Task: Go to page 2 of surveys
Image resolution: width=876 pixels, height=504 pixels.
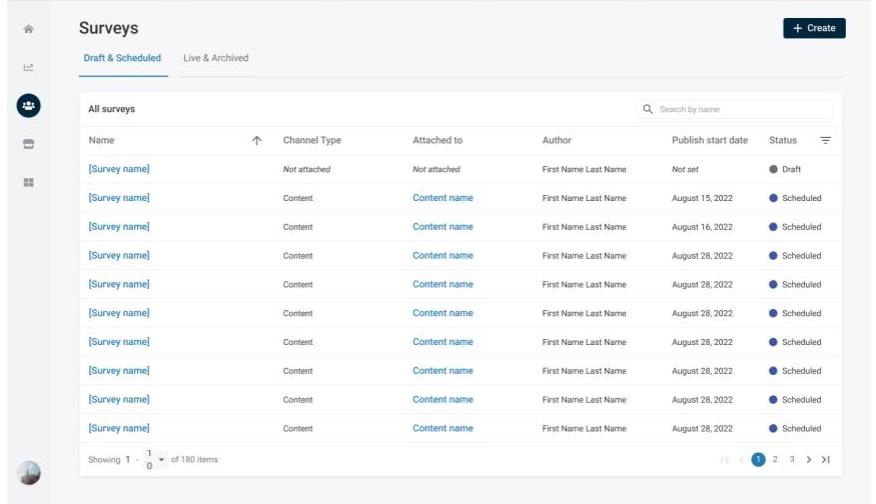Action: 775,460
